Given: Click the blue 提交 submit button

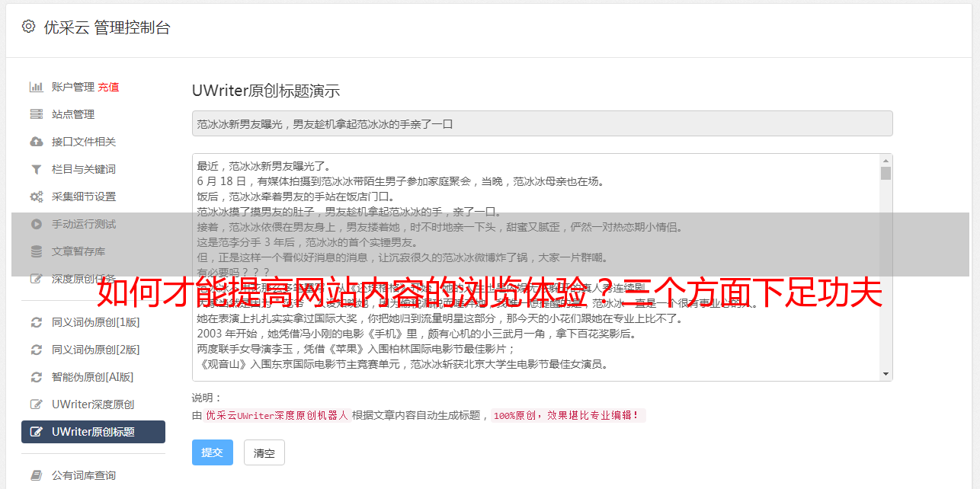Looking at the screenshot, I should pos(213,452).
